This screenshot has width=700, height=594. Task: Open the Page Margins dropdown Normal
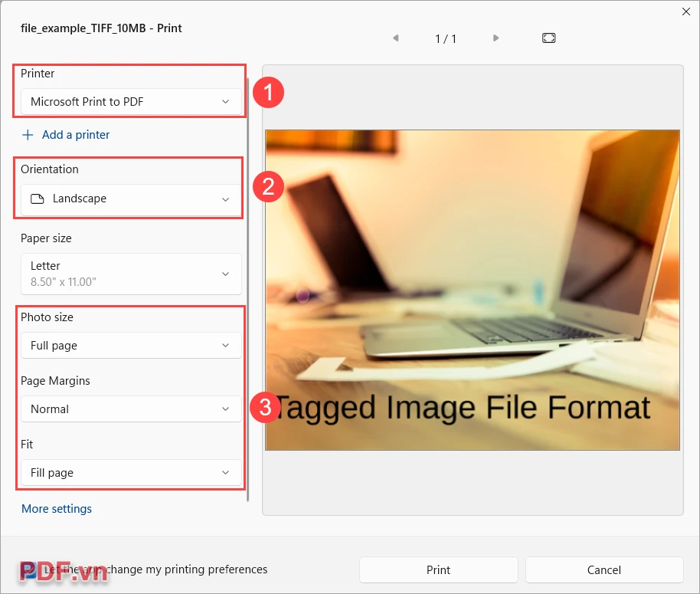tap(131, 409)
